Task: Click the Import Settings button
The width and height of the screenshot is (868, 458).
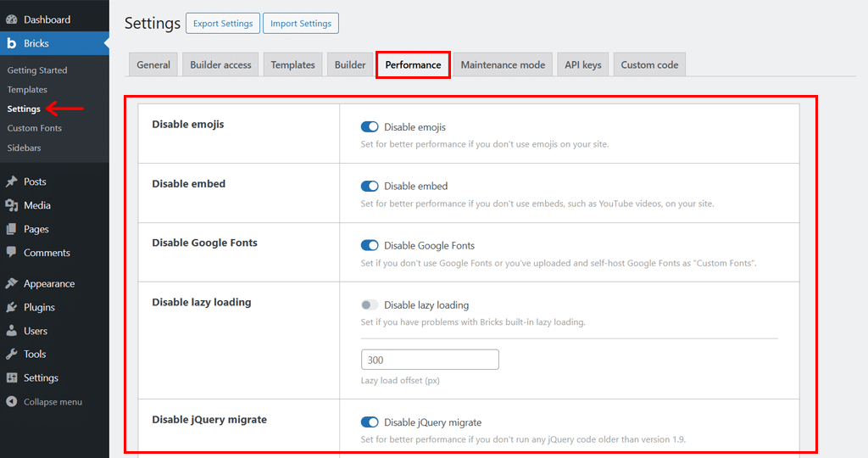Action: point(301,23)
